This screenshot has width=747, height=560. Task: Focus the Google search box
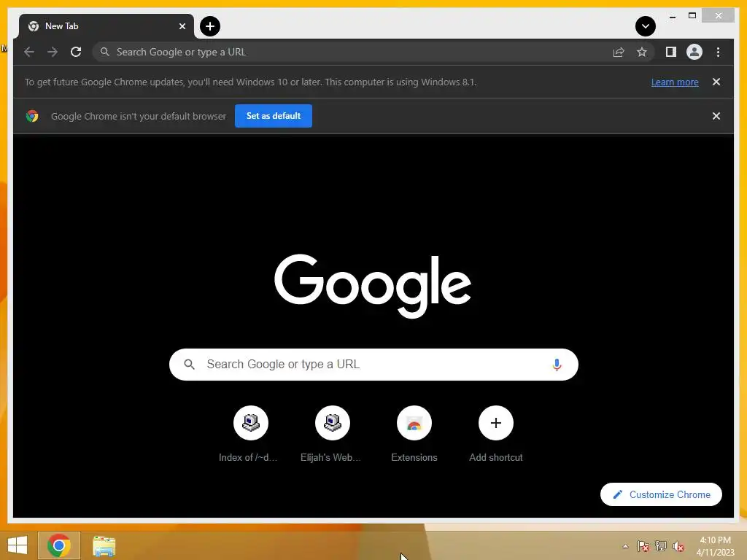[373, 365]
